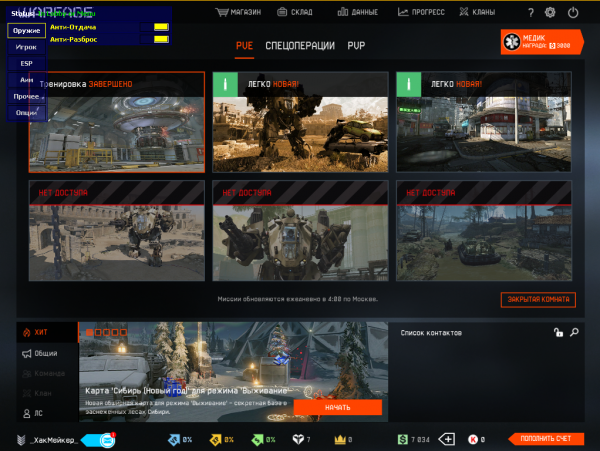Screen dimensions: 600x451
Task: Open the Тренировка завершено mission card
Action: pyautogui.click(x=117, y=122)
